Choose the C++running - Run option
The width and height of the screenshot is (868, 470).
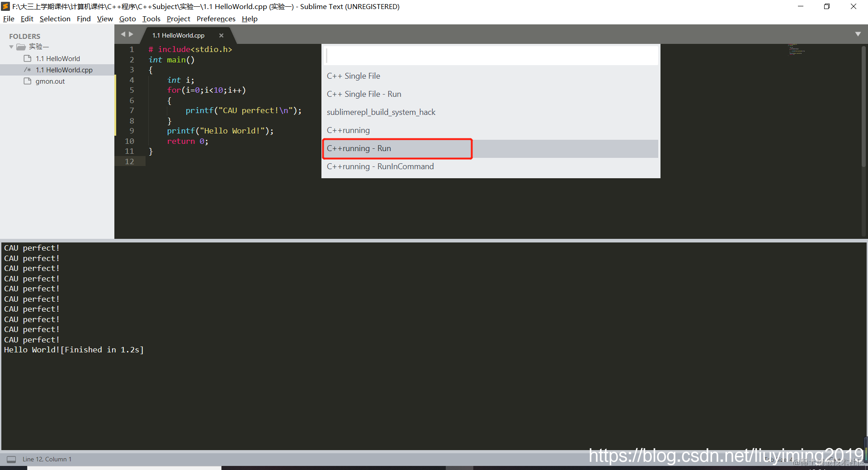pos(491,148)
